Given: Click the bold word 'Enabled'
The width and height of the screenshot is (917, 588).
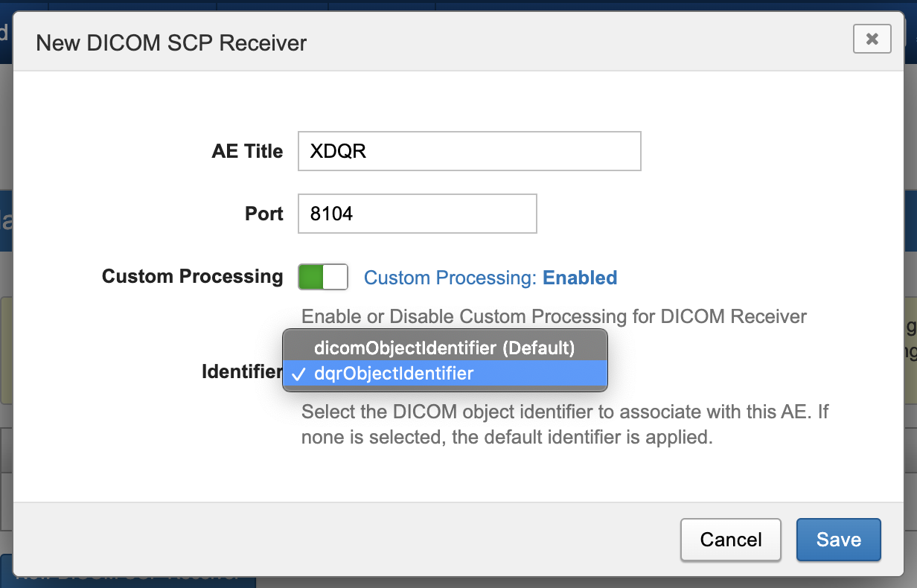Looking at the screenshot, I should pos(580,278).
